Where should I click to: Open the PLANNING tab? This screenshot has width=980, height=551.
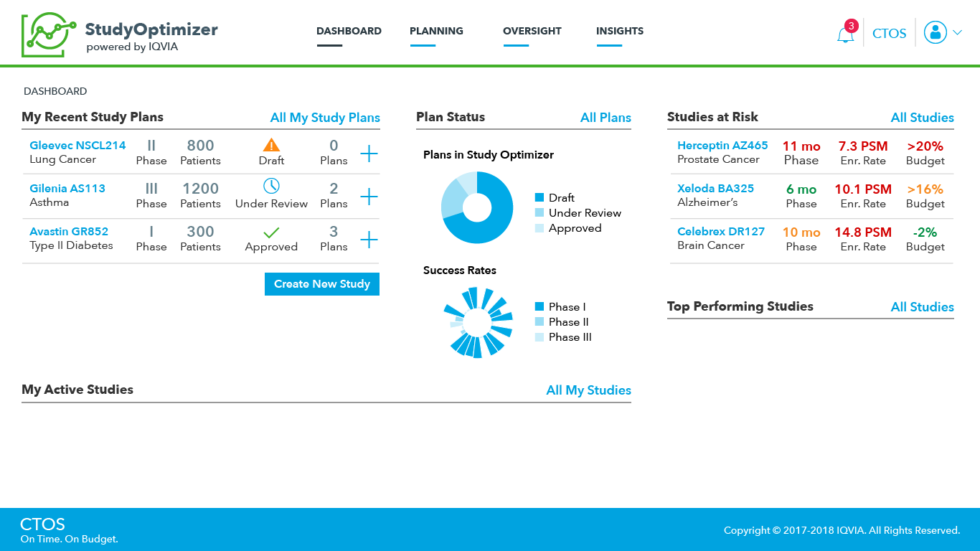coord(436,31)
